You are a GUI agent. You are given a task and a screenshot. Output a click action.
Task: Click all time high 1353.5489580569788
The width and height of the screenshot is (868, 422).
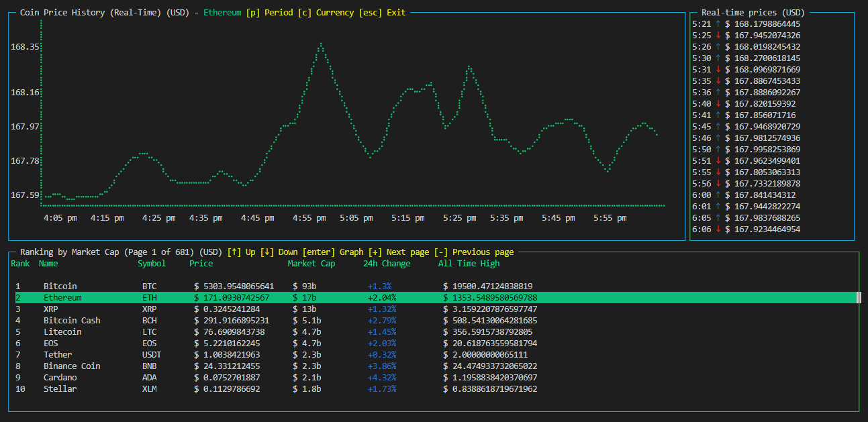click(490, 298)
